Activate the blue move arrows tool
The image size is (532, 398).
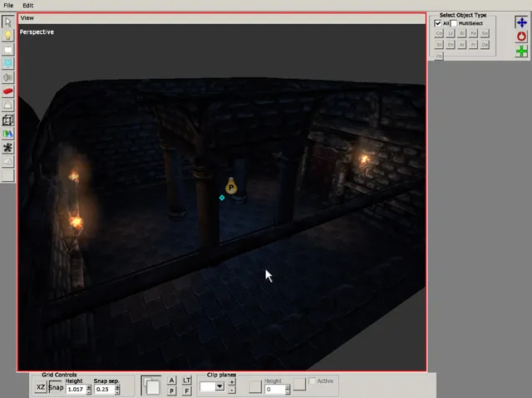(521, 22)
